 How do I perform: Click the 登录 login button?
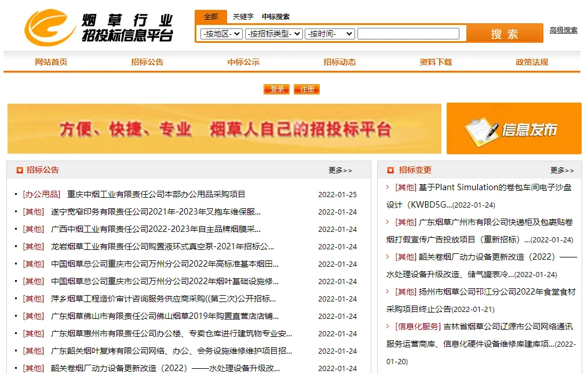point(277,89)
